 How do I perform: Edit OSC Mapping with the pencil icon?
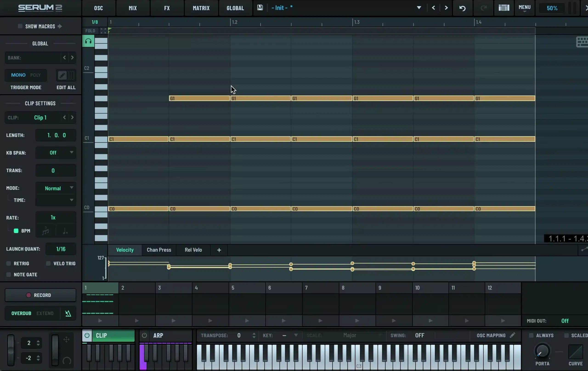pyautogui.click(x=512, y=335)
